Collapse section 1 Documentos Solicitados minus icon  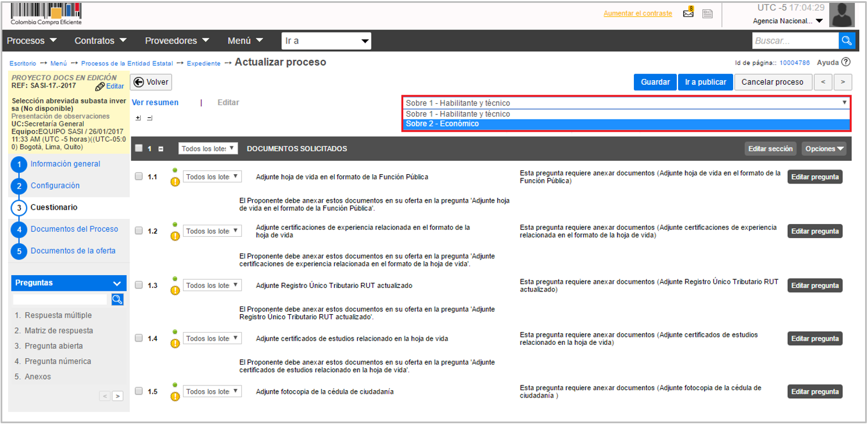[161, 149]
